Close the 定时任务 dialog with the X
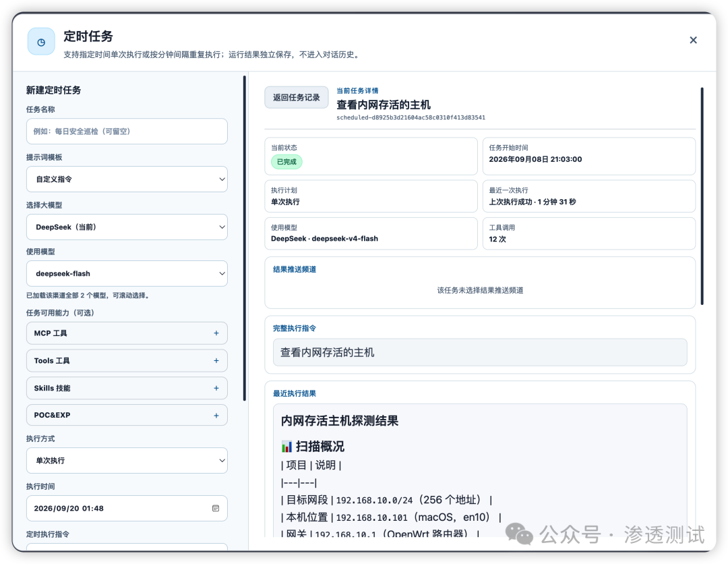 tap(693, 40)
